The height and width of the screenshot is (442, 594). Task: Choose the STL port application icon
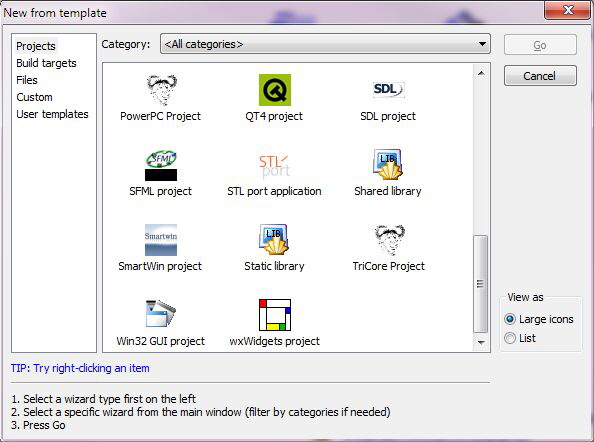[275, 166]
